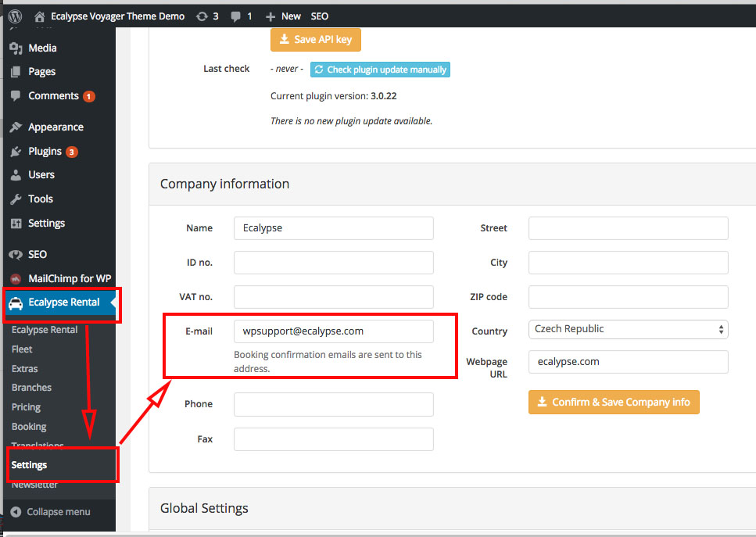Click the WordPress logo icon
The height and width of the screenshot is (537, 756).
(16, 16)
